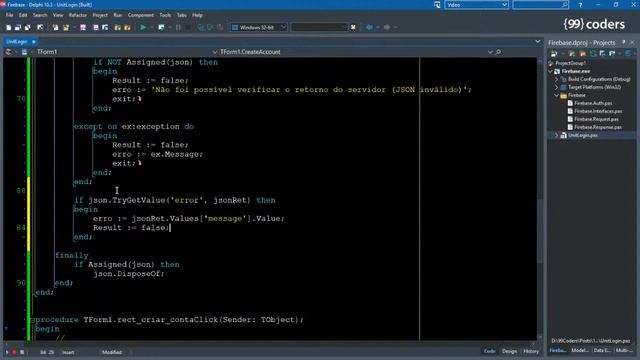Open the Video desktop layout dropdown

point(504,5)
